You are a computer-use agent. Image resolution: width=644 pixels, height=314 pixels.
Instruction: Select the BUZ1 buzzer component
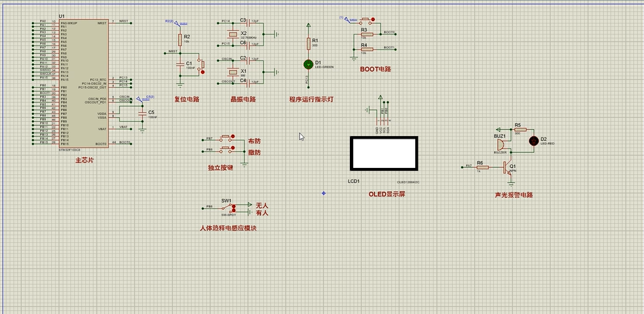point(500,143)
